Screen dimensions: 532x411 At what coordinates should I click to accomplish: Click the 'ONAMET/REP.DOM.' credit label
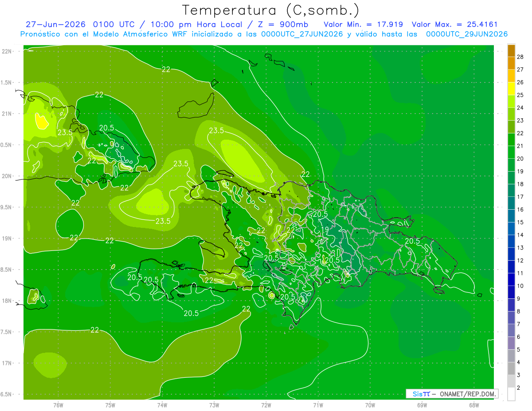click(x=469, y=394)
